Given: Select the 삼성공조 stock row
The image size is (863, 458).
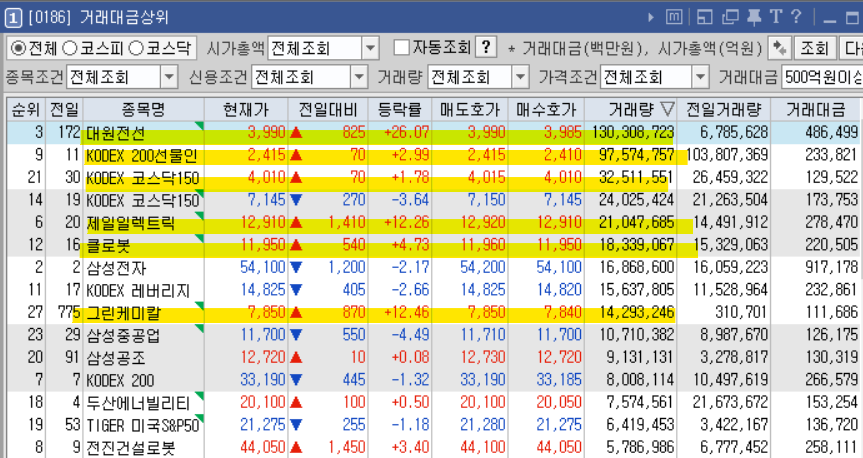Looking at the screenshot, I should pos(435,357).
